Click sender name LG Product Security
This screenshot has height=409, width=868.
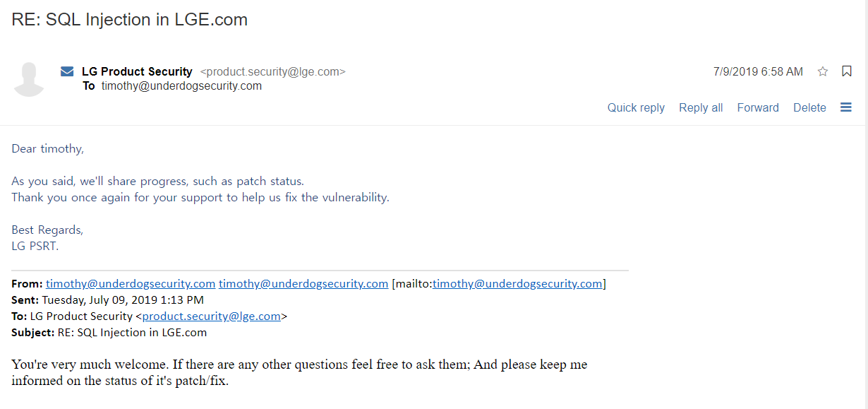tap(137, 71)
